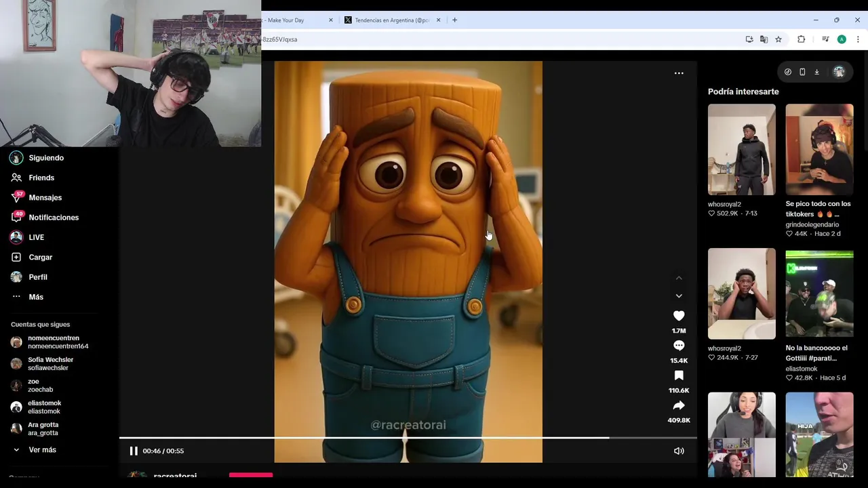Open the profile avatar in the top pill
The image size is (868, 488).
[839, 72]
